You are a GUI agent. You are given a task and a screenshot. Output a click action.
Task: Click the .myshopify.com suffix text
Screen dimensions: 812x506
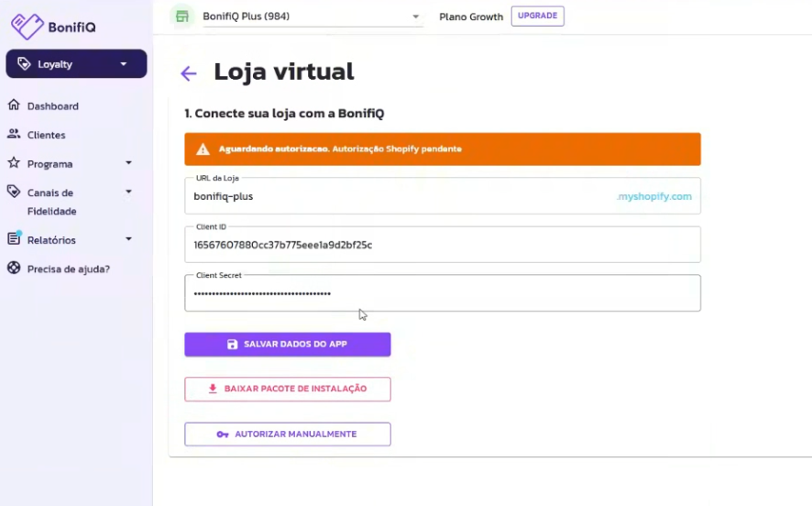pos(654,196)
